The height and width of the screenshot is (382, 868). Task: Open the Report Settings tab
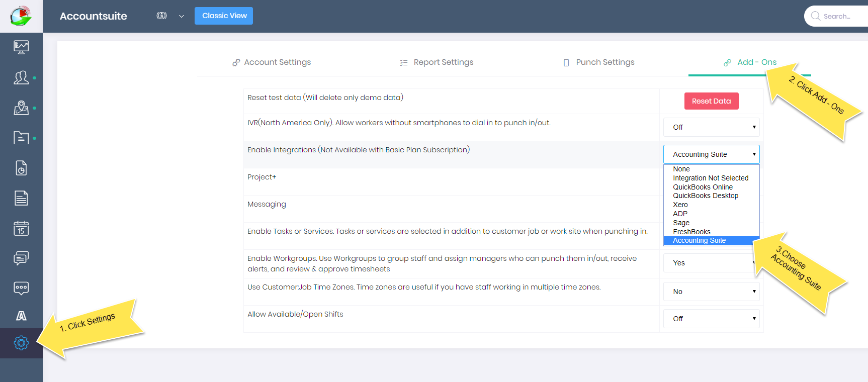[x=437, y=62]
